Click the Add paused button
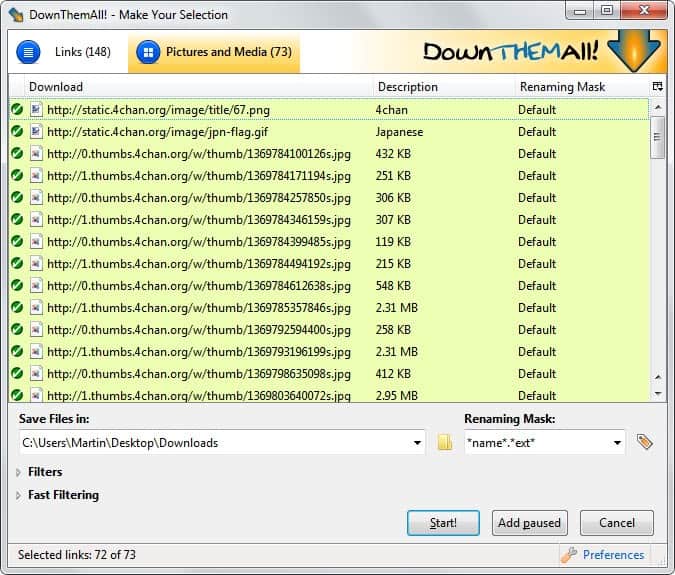Viewport: 675px width, 575px height. pyautogui.click(x=529, y=523)
